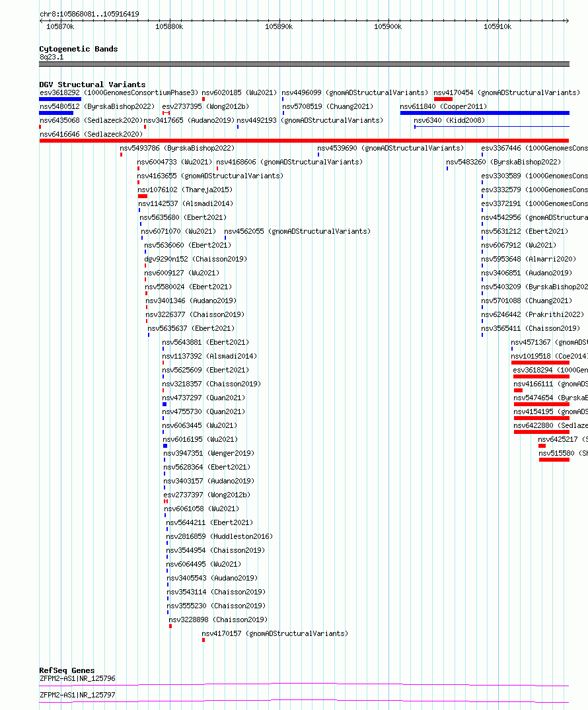588x710 pixels.
Task: Select esv2737397 (Wong2012b) label
Action: pos(207,495)
